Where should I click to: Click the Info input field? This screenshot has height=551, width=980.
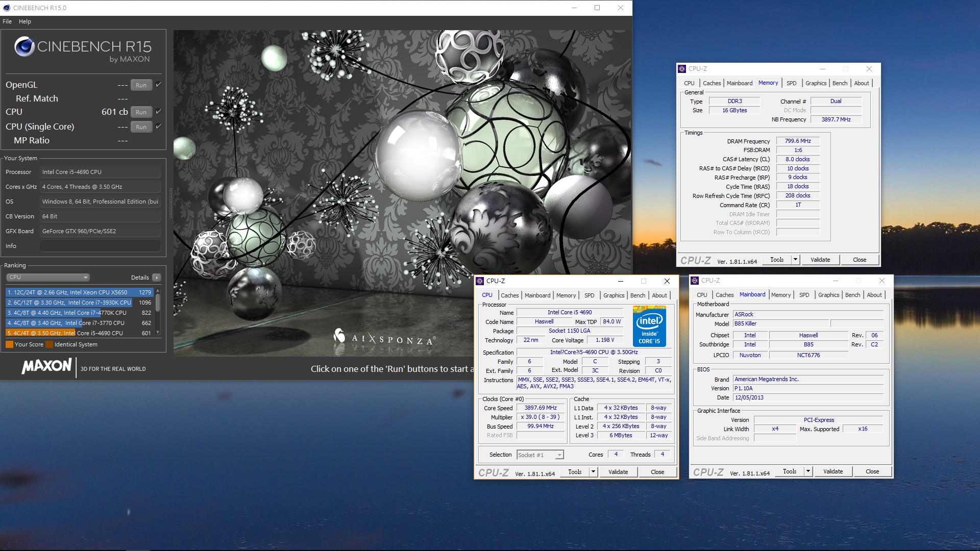[101, 246]
